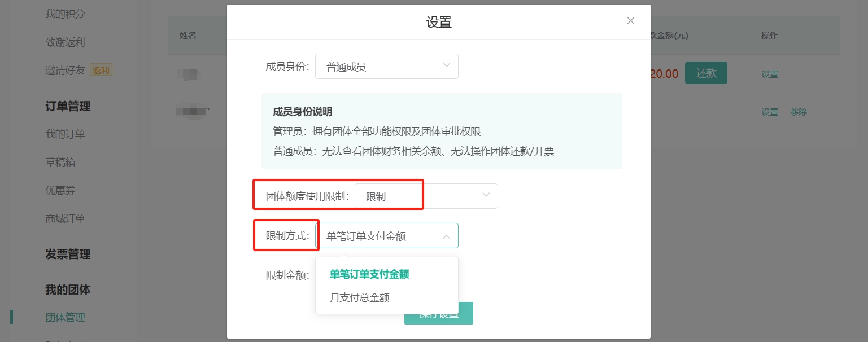Click the second member's 设置 link
868x342 pixels.
click(x=769, y=112)
